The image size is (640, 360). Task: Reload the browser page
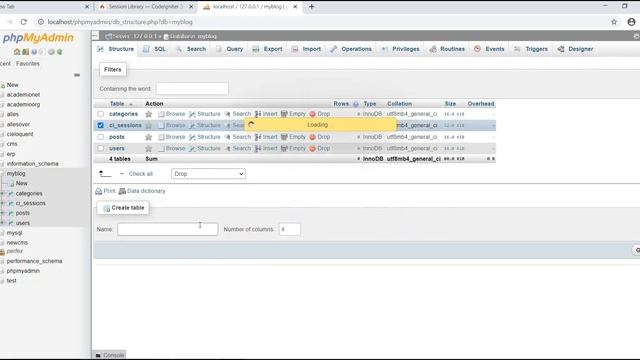pos(23,22)
